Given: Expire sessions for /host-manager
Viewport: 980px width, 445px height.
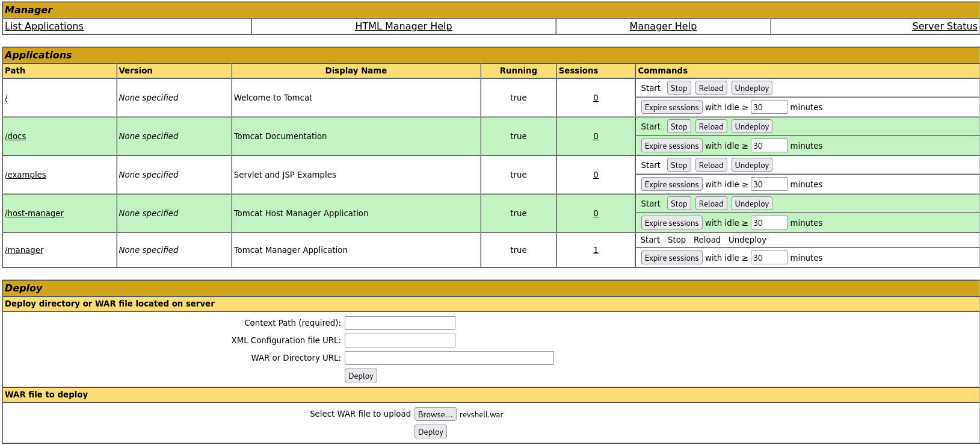Looking at the screenshot, I should click(671, 223).
